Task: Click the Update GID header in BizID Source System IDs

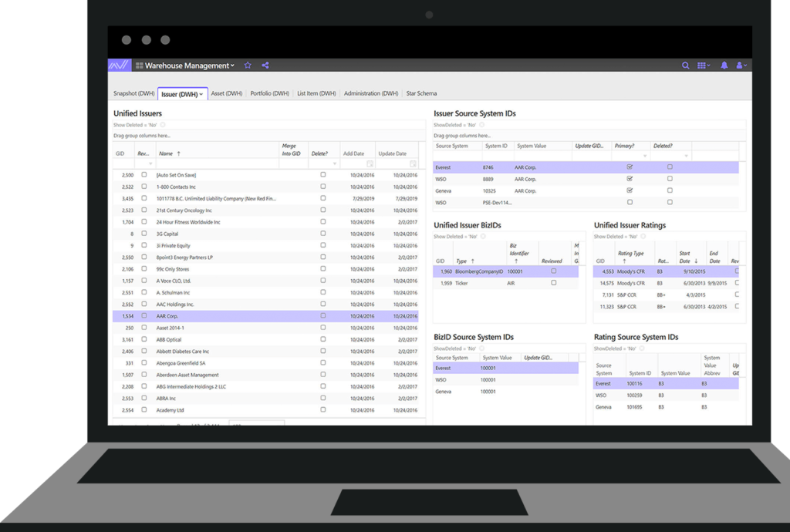Action: 538,358
